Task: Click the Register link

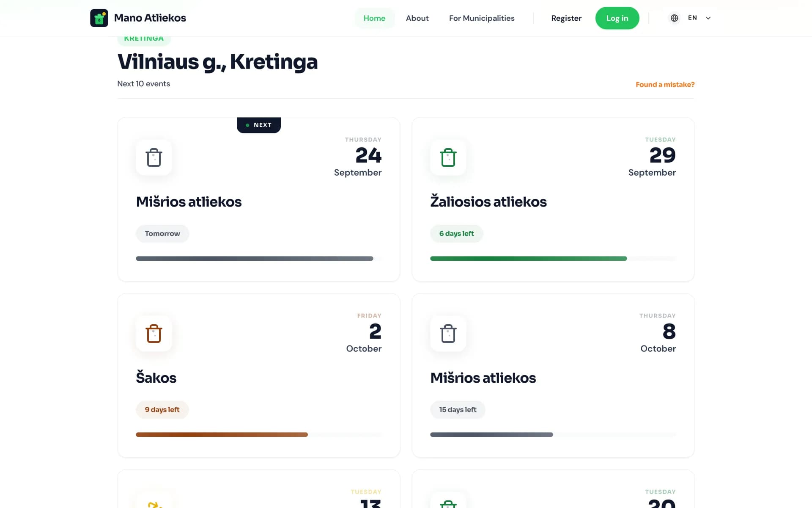Action: pyautogui.click(x=566, y=18)
